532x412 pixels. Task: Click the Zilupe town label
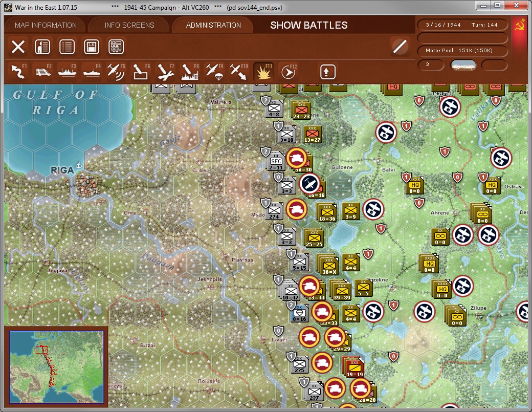478,308
